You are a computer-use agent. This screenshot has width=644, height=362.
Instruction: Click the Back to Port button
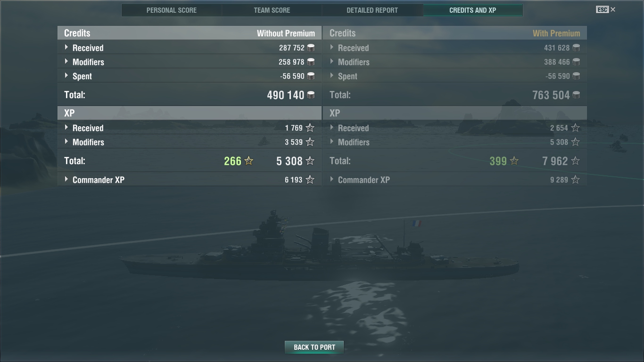click(x=314, y=347)
